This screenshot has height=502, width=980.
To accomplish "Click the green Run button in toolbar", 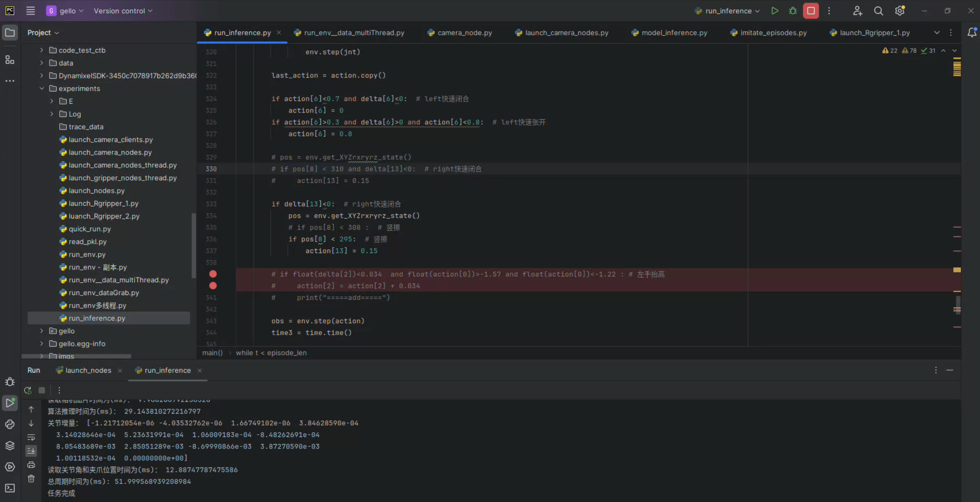I will coord(775,11).
